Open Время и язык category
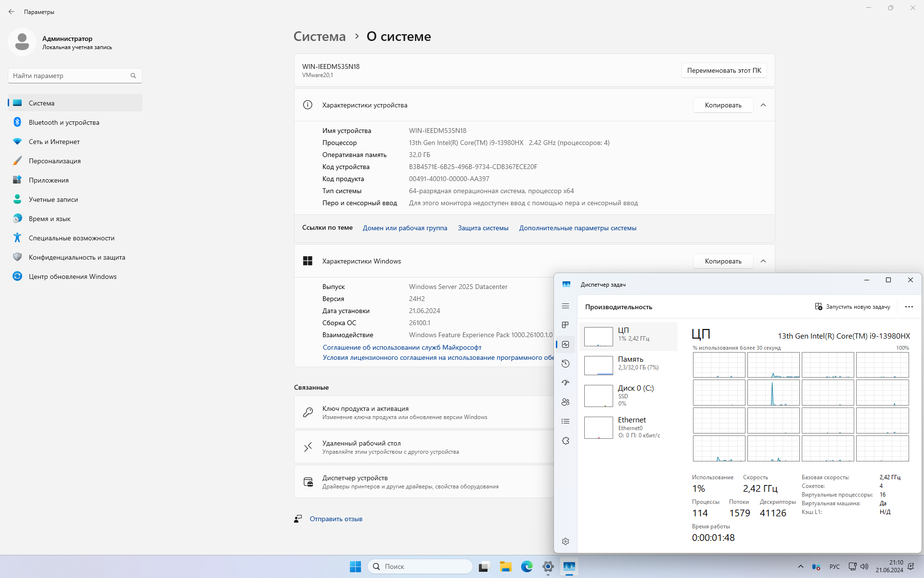924x578 pixels. click(75, 219)
